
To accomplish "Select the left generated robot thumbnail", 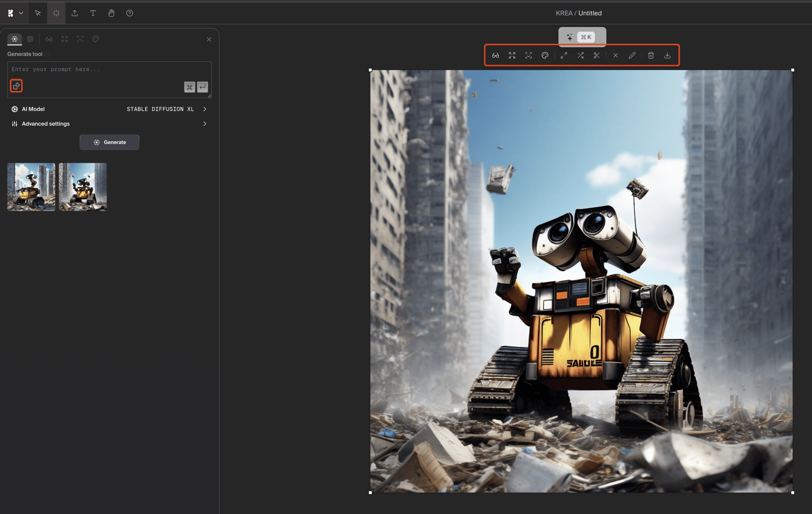I will [x=31, y=187].
